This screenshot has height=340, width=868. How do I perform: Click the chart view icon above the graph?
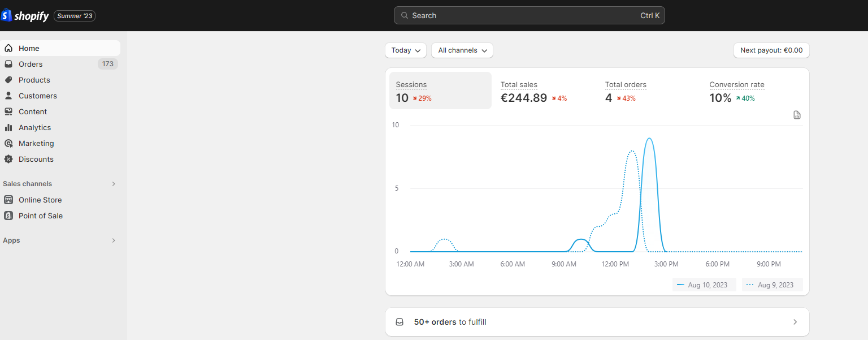[x=797, y=115]
